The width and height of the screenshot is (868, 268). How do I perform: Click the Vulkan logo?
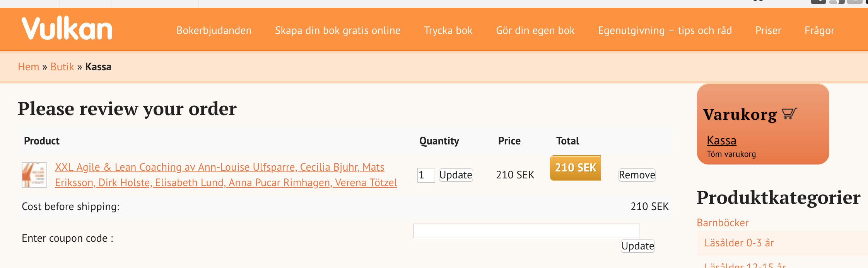(x=67, y=29)
